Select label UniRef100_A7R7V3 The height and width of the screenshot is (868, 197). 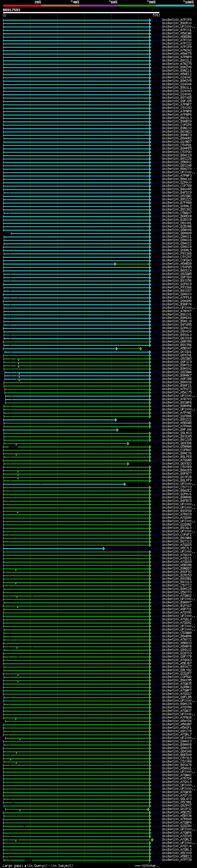point(177,399)
